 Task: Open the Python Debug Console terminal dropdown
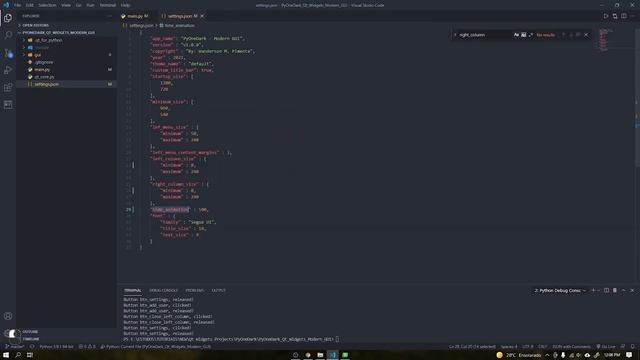(560, 291)
